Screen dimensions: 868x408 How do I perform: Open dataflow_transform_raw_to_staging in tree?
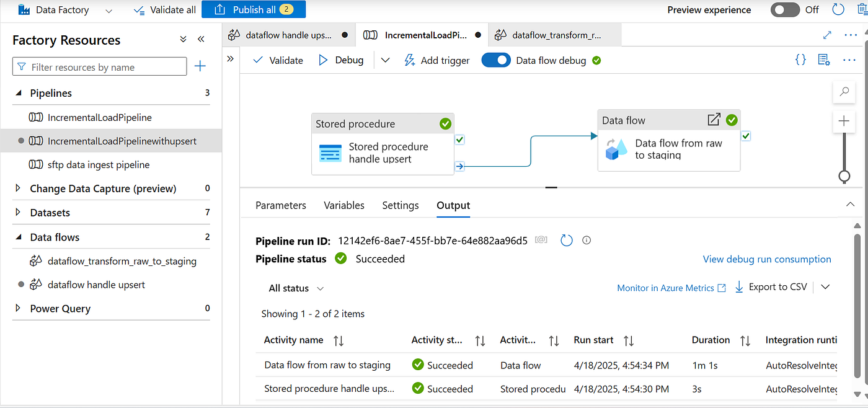tap(122, 261)
